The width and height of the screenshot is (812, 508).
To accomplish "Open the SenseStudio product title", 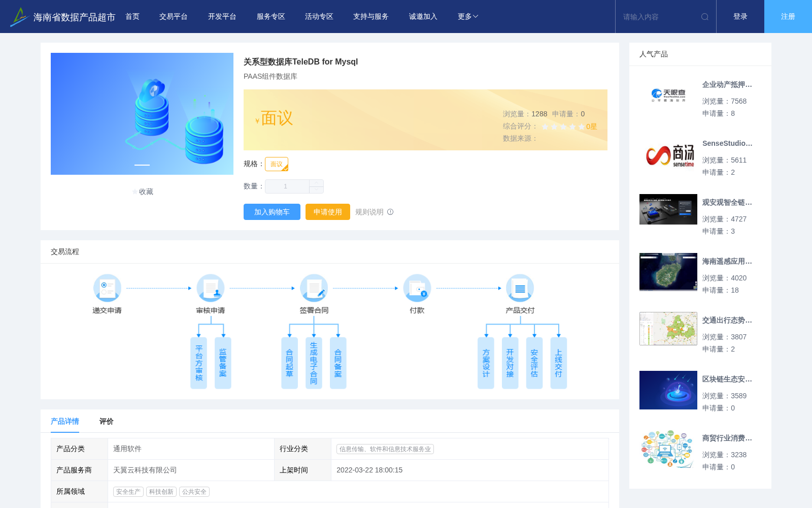I will coord(727,143).
